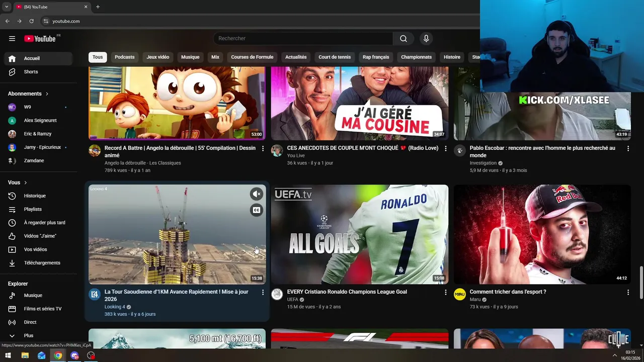Open the Championnats filter chip

click(416, 57)
